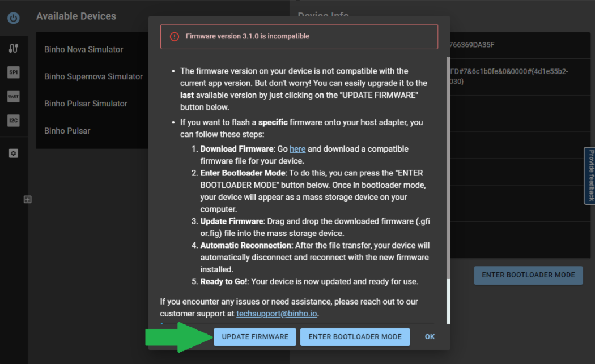
Task: Dismiss the dialog with OK
Action: [430, 337]
